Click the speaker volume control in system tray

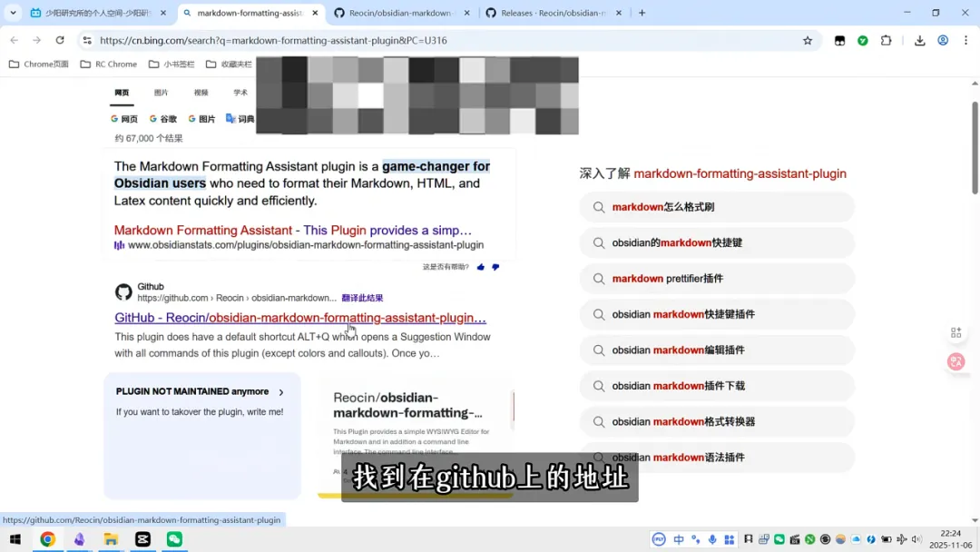pos(915,539)
